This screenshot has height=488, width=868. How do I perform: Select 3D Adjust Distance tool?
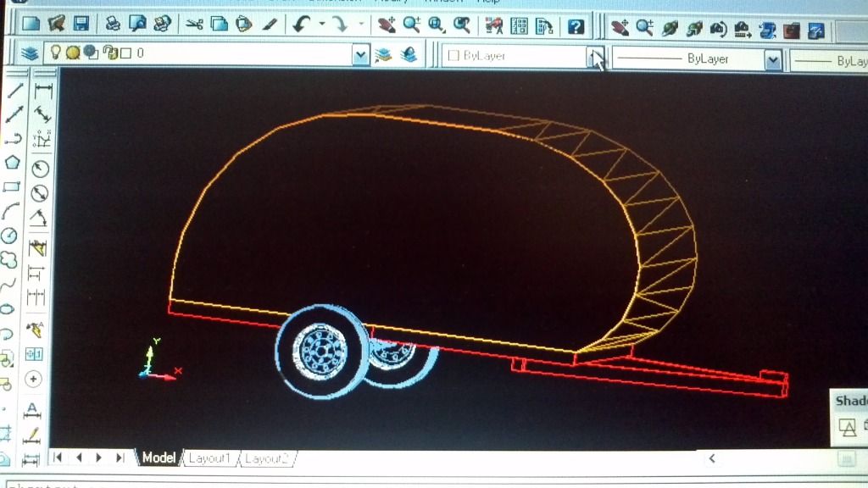click(x=743, y=29)
